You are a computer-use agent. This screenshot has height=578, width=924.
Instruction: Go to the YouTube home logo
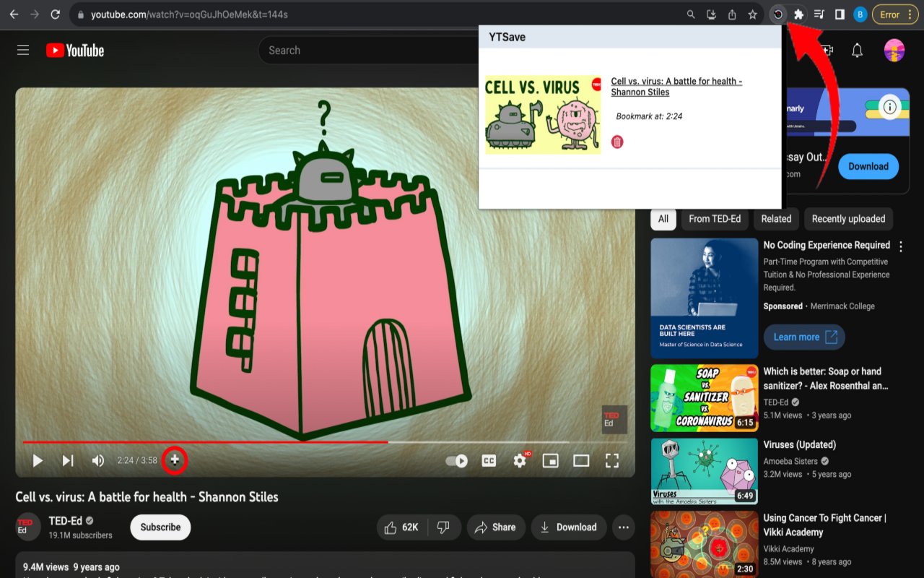(x=75, y=50)
